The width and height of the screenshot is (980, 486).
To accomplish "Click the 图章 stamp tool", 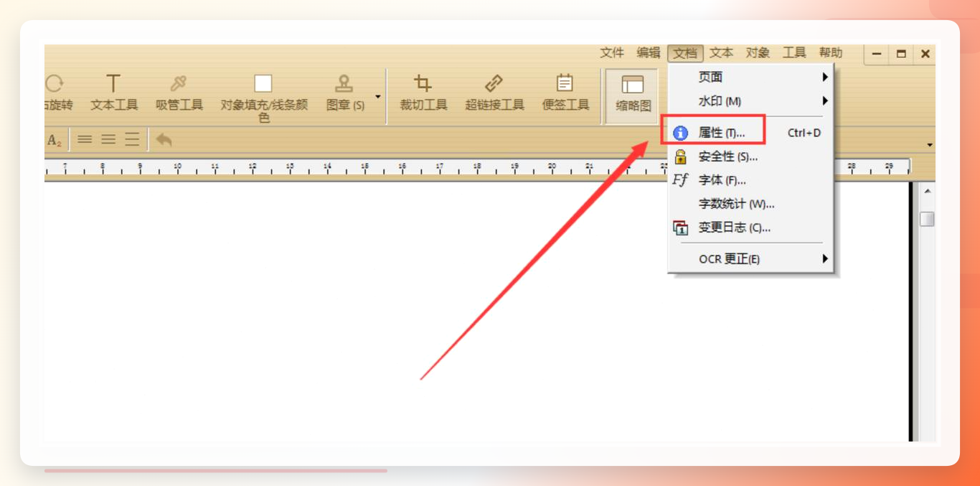I will (344, 93).
